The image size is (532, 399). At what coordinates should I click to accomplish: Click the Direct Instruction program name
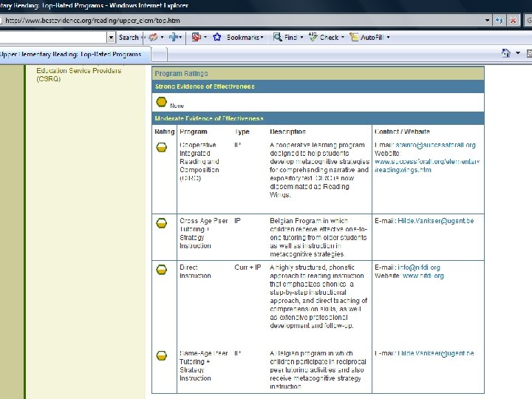tap(195, 271)
